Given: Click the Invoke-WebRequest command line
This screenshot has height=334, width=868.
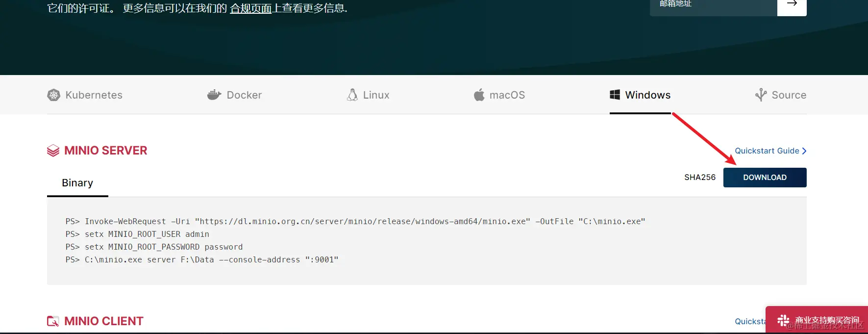Looking at the screenshot, I should click(x=355, y=222).
